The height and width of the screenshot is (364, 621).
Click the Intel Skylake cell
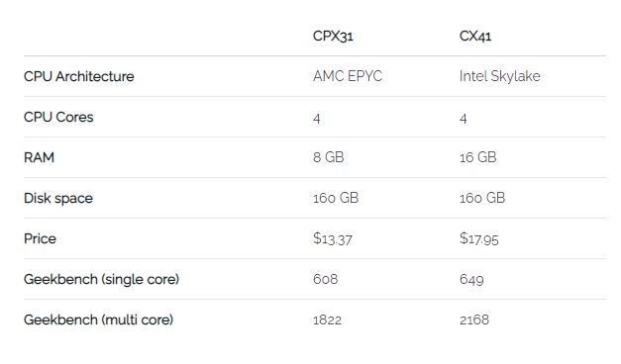500,76
